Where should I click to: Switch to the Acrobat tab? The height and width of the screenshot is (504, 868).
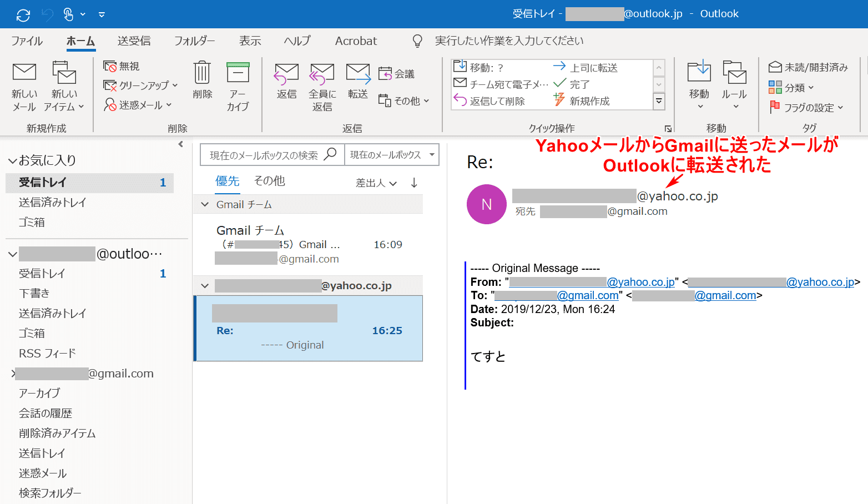click(356, 41)
